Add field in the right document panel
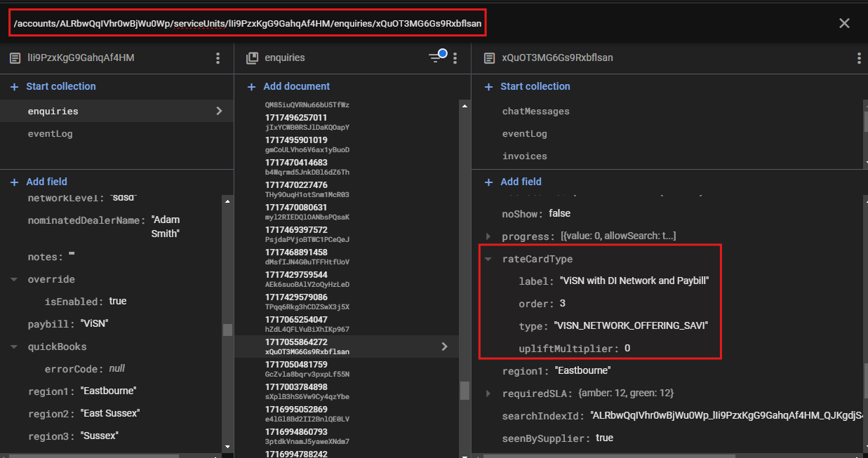Screen dimensions: 868x458 click(513, 182)
